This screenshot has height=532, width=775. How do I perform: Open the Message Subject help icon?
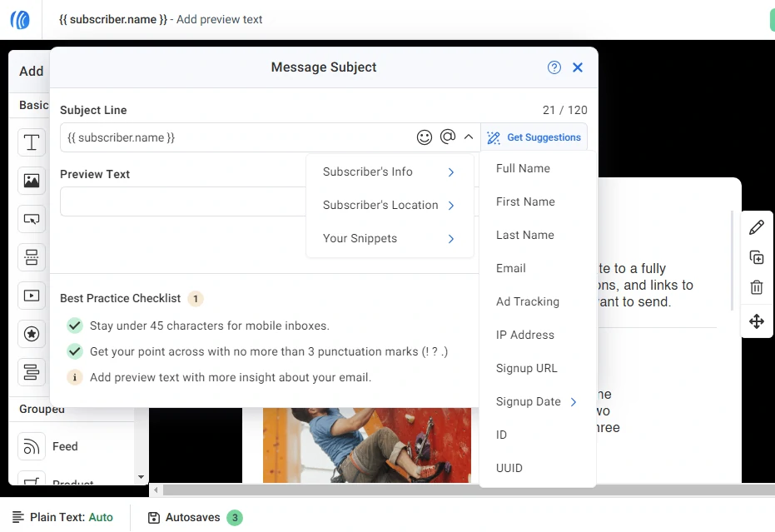click(x=554, y=67)
